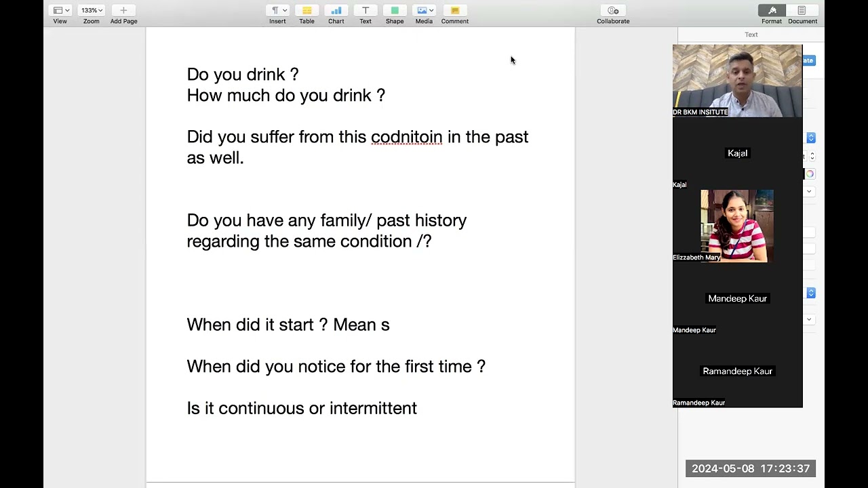Click the 'Do you have any family/ past history' line
868x488 pixels.
coord(327,220)
